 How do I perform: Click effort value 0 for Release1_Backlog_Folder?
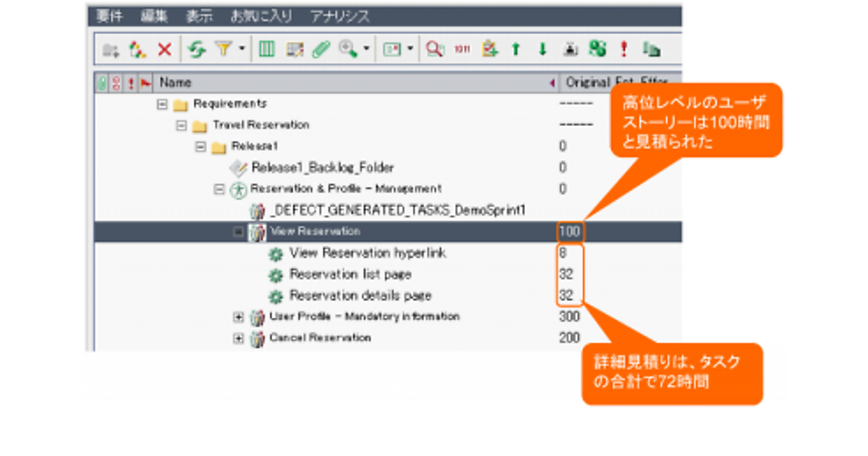563,168
